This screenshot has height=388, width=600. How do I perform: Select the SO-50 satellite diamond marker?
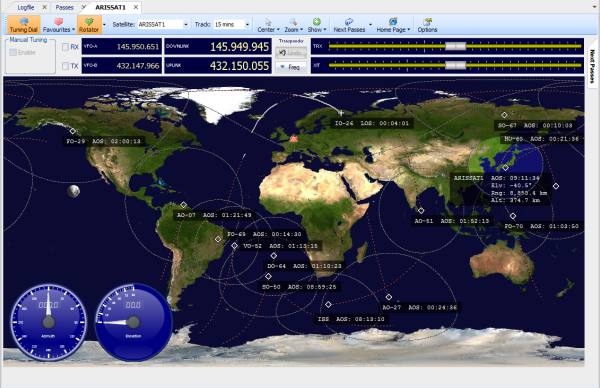(x=268, y=276)
